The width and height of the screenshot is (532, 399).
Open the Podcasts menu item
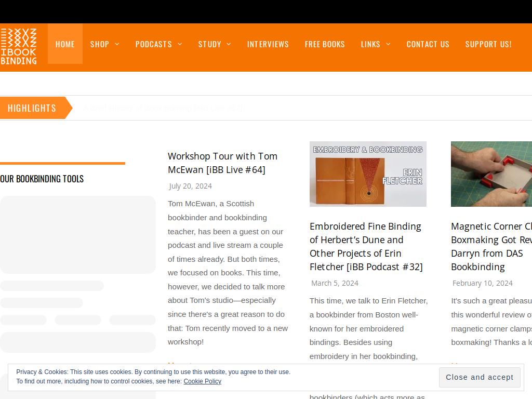(x=154, y=44)
